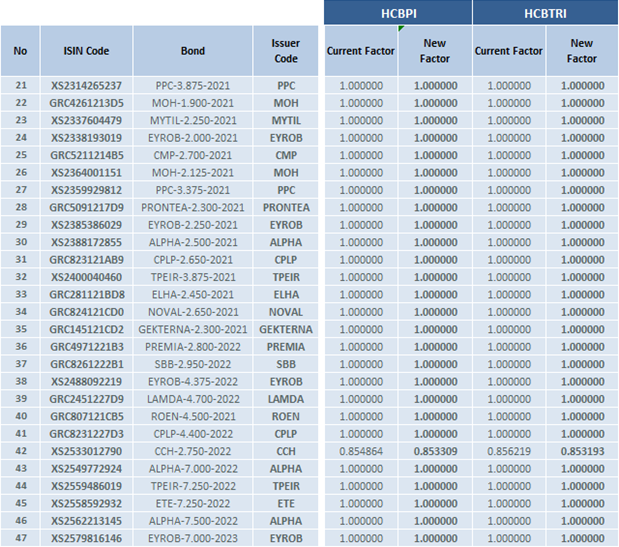Click the 0.853309 new factor cell
The image size is (619, 547).
coord(434,452)
